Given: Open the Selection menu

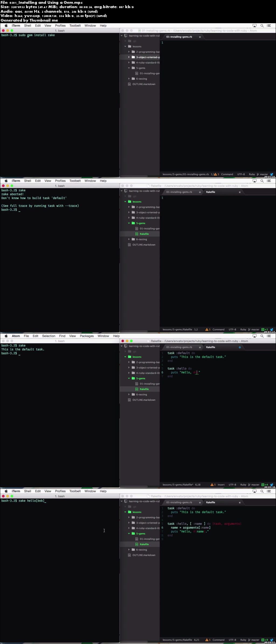Looking at the screenshot, I should pos(49,336).
